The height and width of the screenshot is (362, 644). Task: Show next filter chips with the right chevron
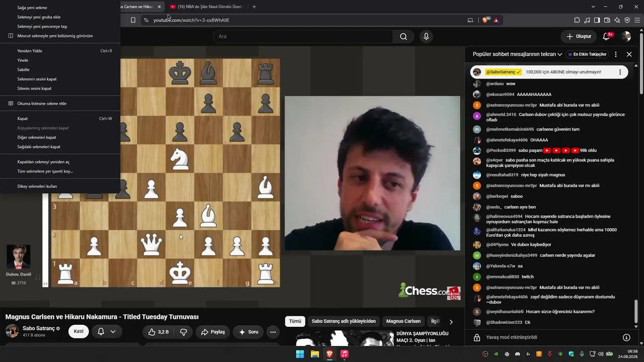tap(451, 322)
